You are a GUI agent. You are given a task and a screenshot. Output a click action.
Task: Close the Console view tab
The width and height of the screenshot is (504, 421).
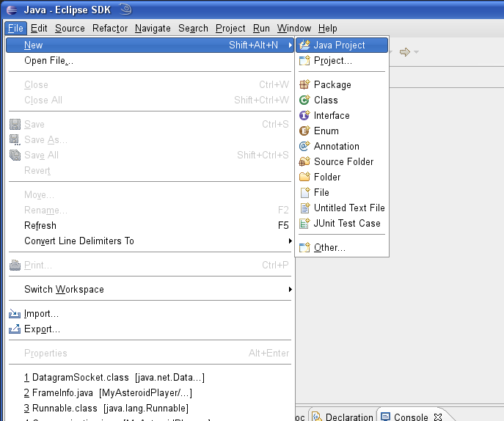click(438, 417)
